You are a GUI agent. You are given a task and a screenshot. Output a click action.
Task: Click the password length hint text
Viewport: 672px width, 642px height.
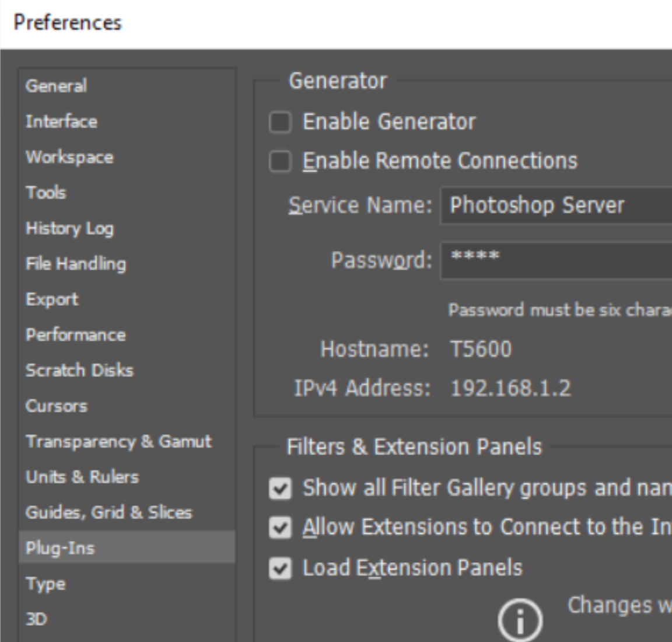(x=560, y=310)
